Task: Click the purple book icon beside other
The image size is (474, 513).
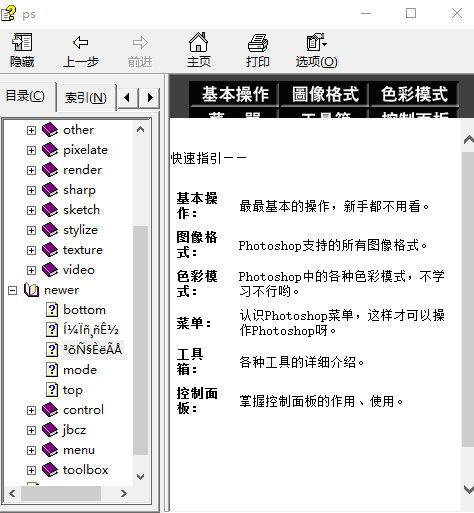Action: click(50, 130)
